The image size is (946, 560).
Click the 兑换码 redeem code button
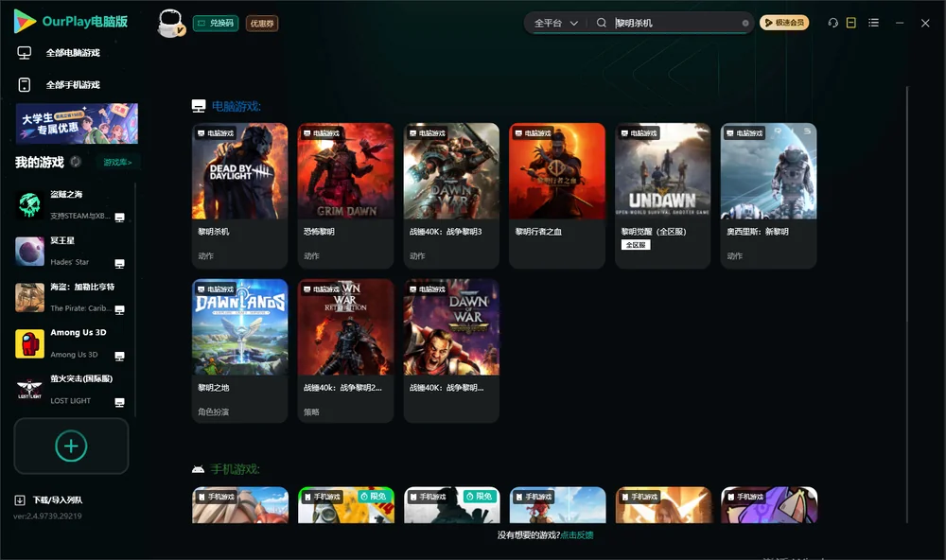pyautogui.click(x=216, y=23)
